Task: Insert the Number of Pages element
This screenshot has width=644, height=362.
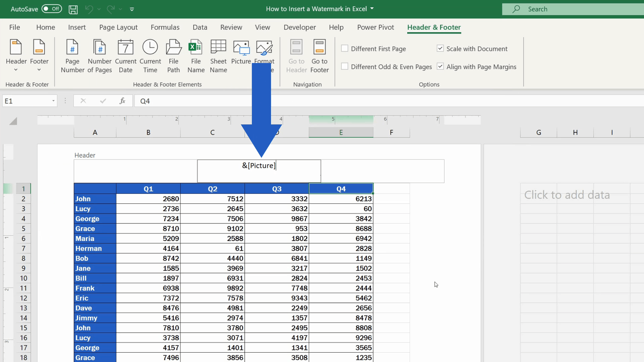Action: point(99,55)
